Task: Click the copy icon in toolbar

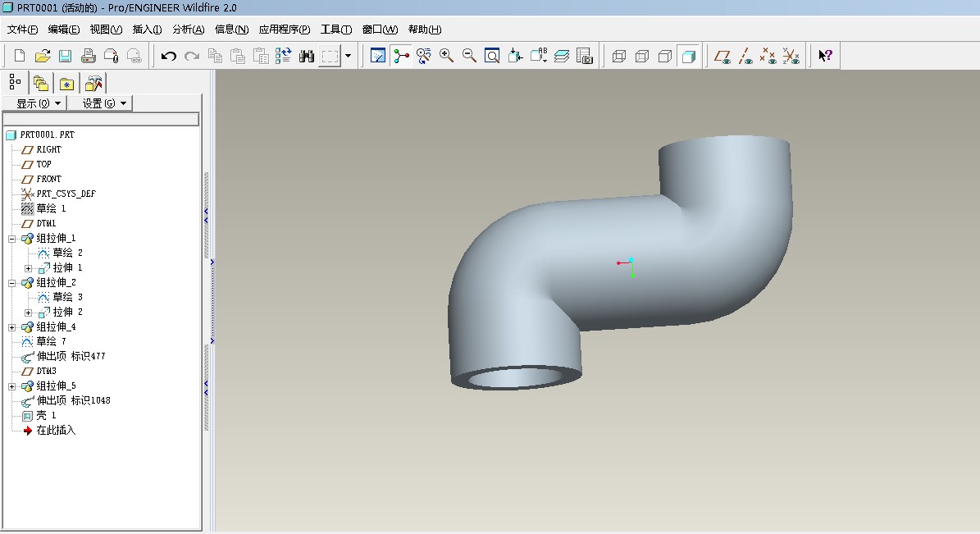Action: [x=215, y=56]
